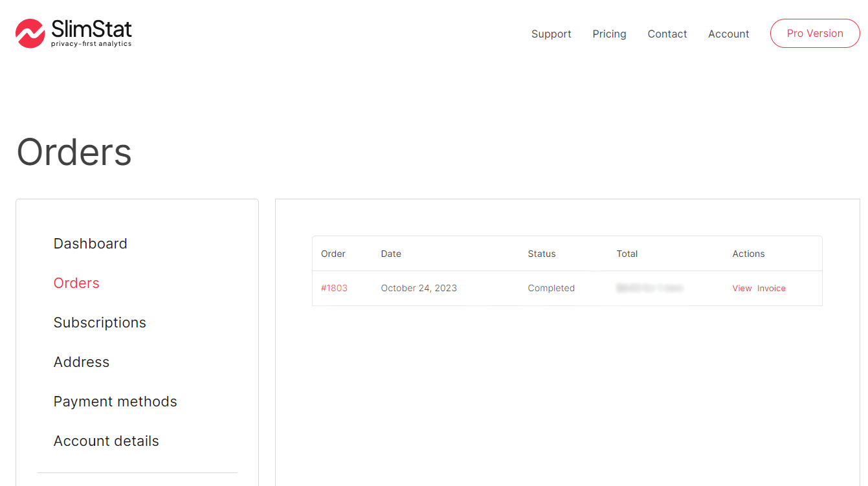Navigate to the Pricing page
The image size is (868, 486).
(x=609, y=34)
